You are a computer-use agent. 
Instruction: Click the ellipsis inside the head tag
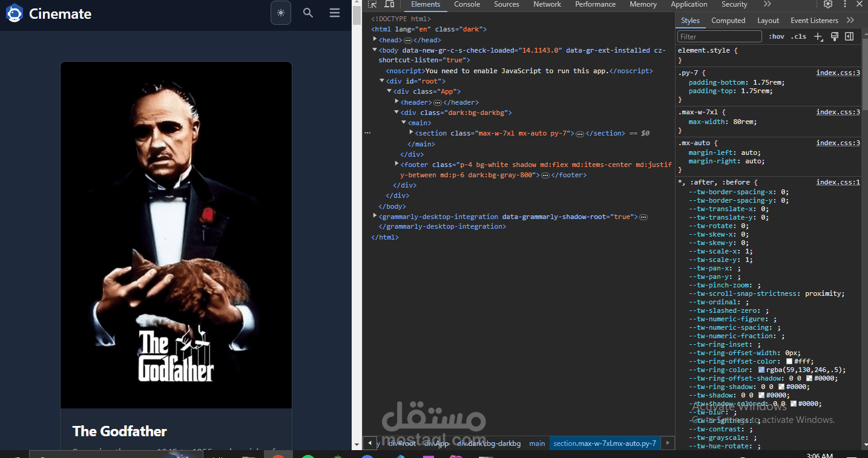[408, 40]
